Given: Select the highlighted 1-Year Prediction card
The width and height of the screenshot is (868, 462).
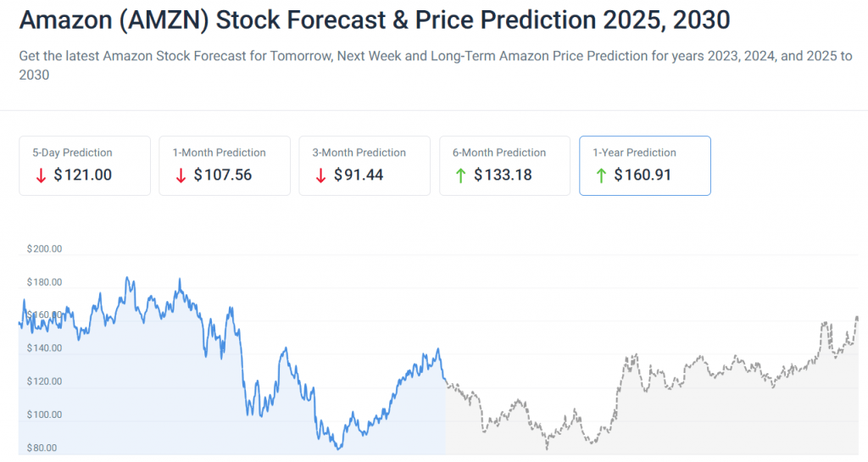Looking at the screenshot, I should coord(644,165).
